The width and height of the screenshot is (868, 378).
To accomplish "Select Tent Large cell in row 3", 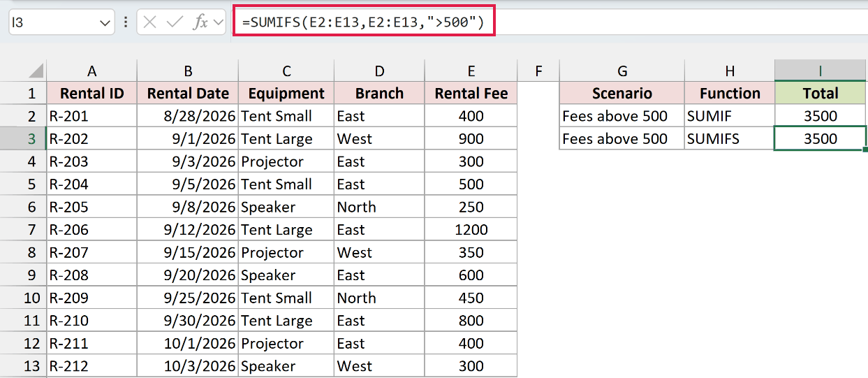I will pos(286,138).
